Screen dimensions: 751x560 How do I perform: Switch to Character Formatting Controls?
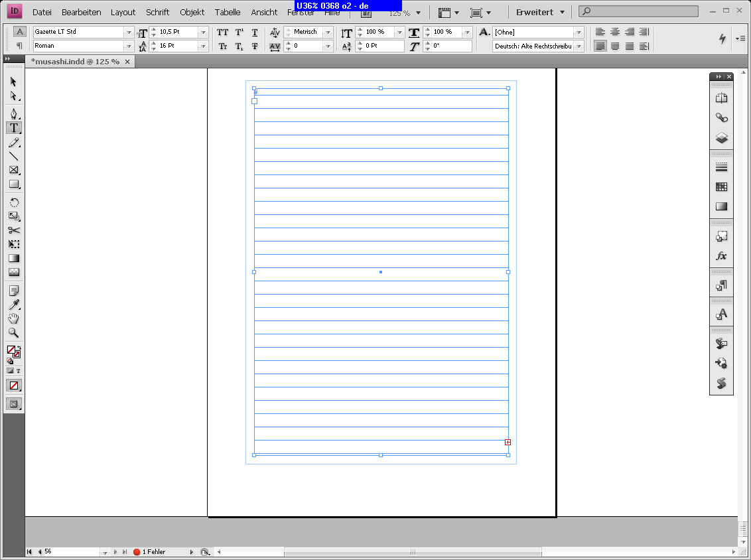(x=19, y=32)
